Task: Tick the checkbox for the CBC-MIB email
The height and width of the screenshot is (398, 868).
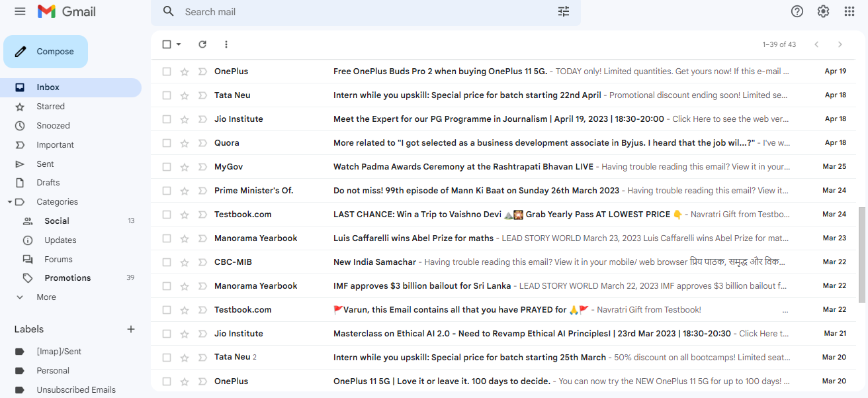Action: pyautogui.click(x=167, y=262)
